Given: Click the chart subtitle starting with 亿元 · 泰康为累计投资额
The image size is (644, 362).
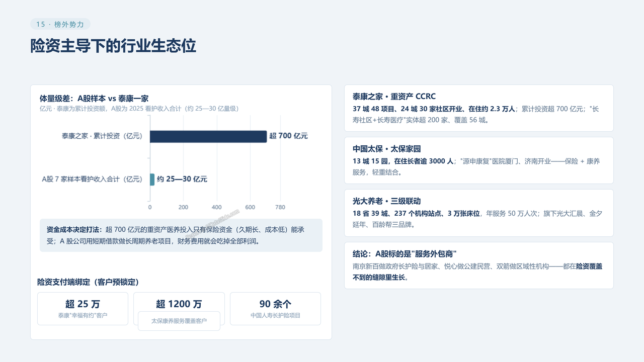Looking at the screenshot, I should pyautogui.click(x=139, y=109).
